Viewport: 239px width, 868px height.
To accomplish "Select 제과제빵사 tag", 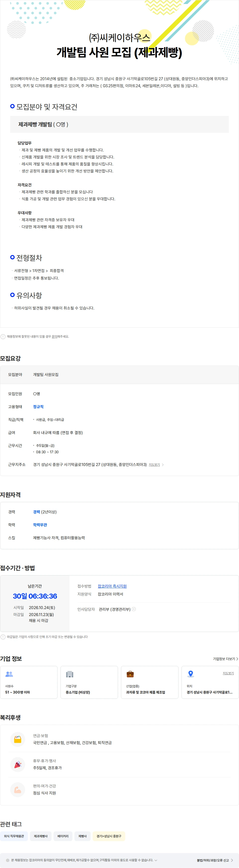I will coord(41,836).
